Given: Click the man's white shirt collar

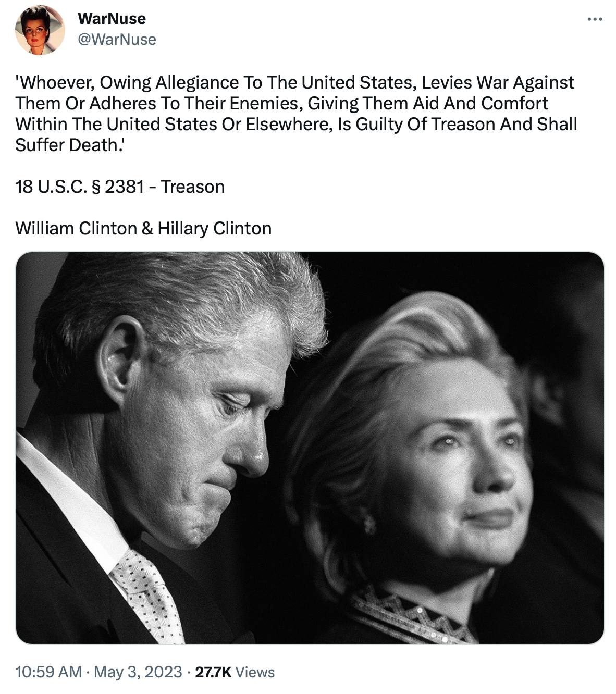Looking at the screenshot, I should [73, 511].
